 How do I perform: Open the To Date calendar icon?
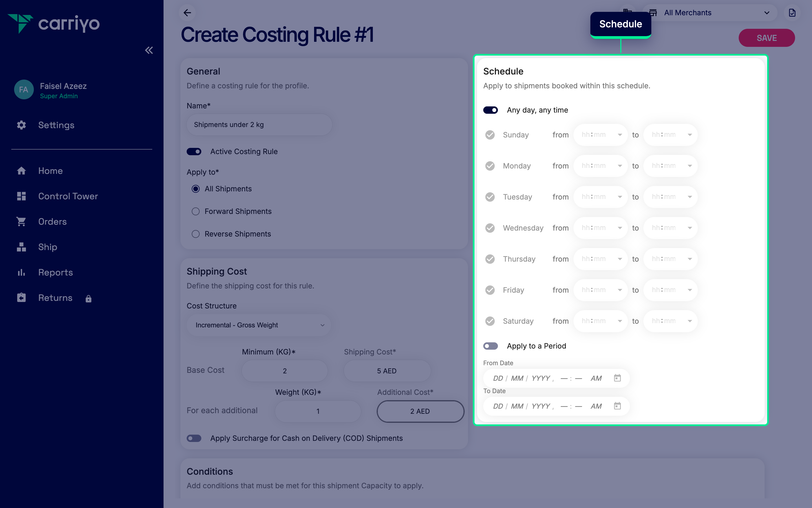click(x=617, y=406)
